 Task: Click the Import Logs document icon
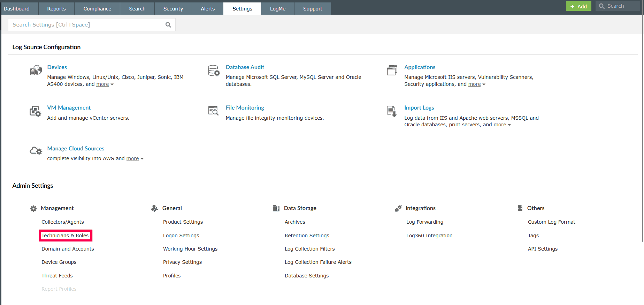coord(392,111)
